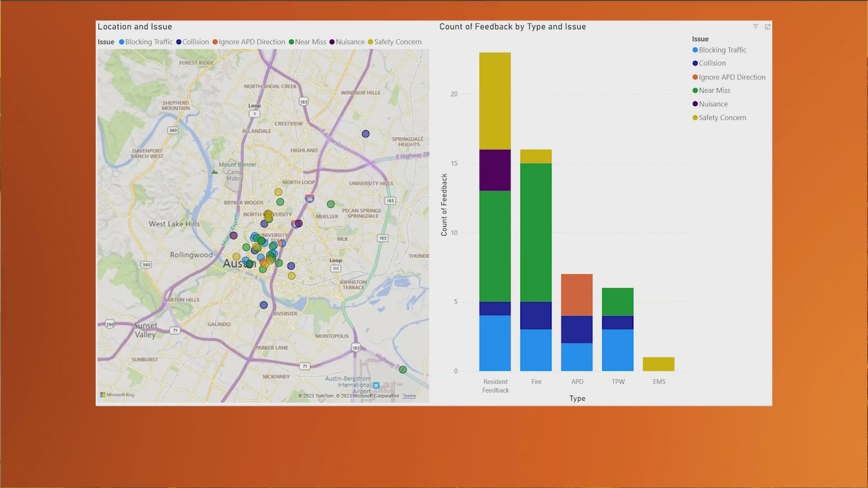868x488 pixels.
Task: Select the light blue Blocking Traffic segment of APD bar
Action: [x=577, y=357]
